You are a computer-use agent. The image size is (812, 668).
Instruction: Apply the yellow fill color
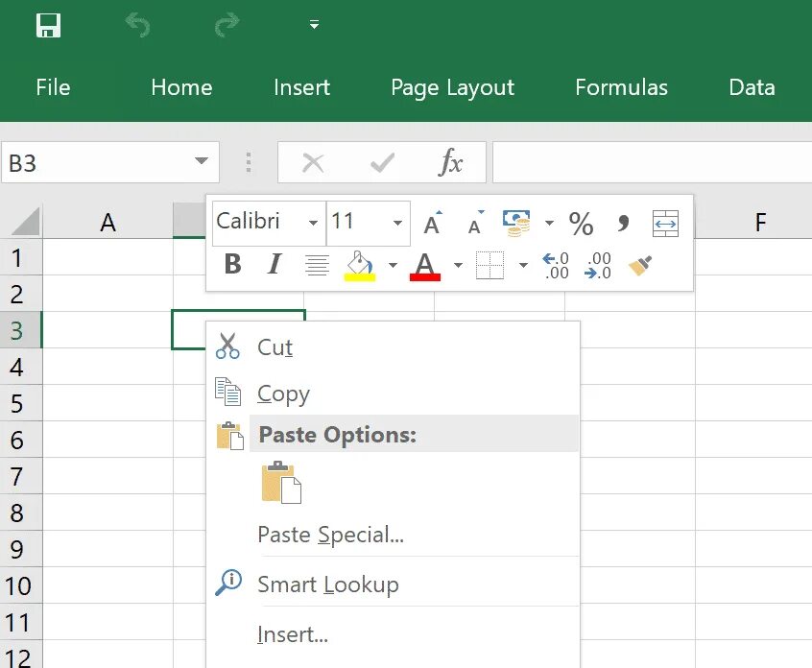359,265
